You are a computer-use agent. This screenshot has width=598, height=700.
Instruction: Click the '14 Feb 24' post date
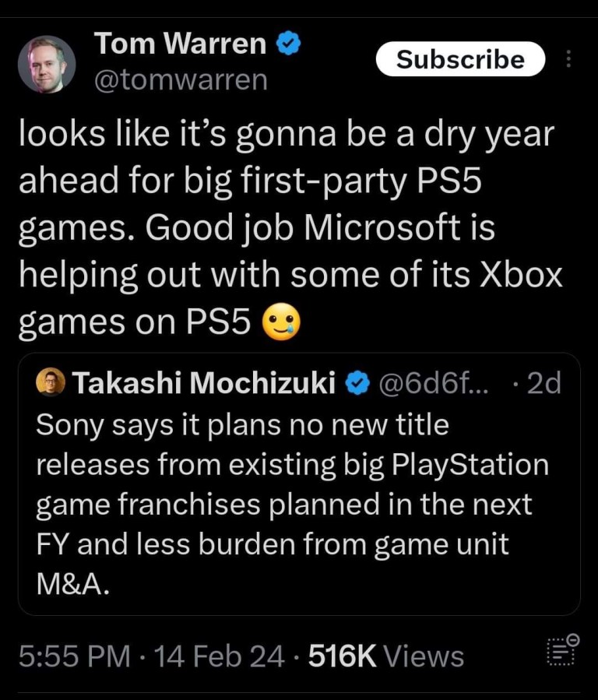pos(220,656)
